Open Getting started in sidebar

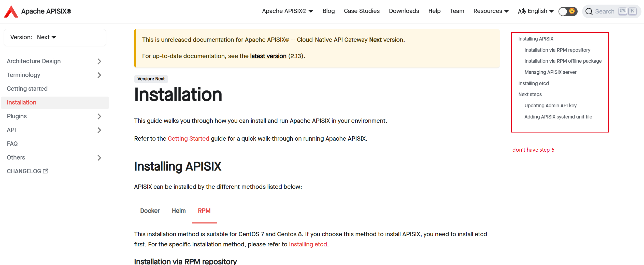click(27, 89)
